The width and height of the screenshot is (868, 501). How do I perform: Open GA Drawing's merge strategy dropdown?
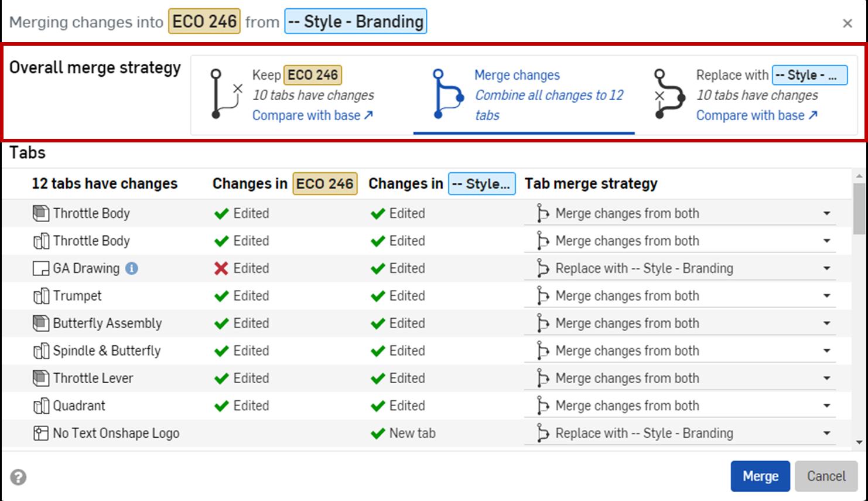[x=828, y=268]
